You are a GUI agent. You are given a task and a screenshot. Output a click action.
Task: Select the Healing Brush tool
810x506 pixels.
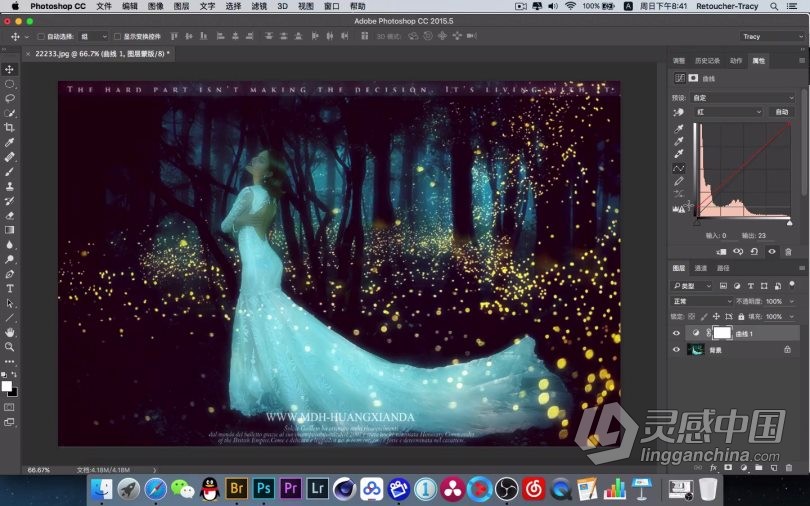point(9,157)
